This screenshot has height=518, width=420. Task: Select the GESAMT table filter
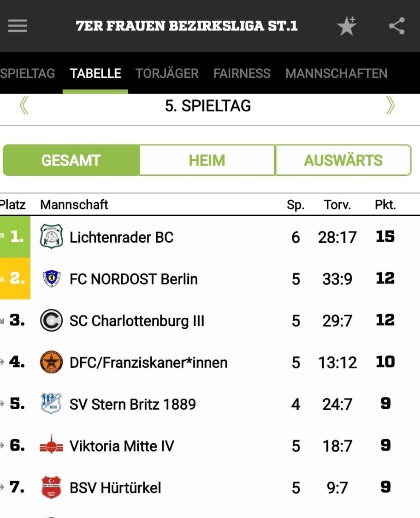click(x=71, y=160)
